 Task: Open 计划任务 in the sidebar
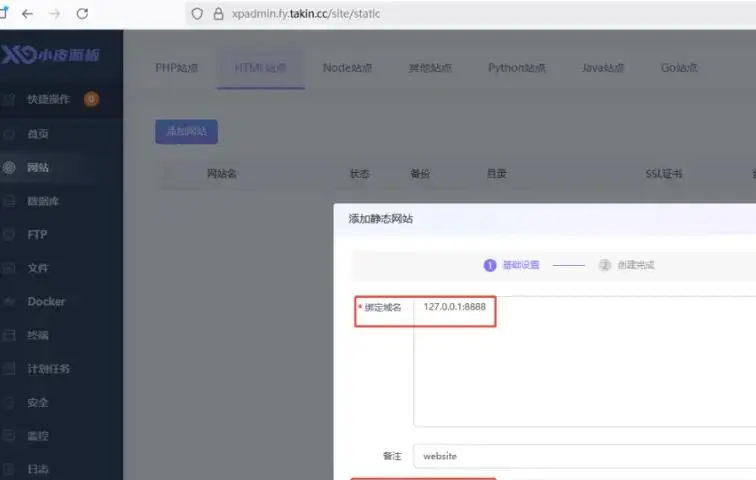point(49,369)
